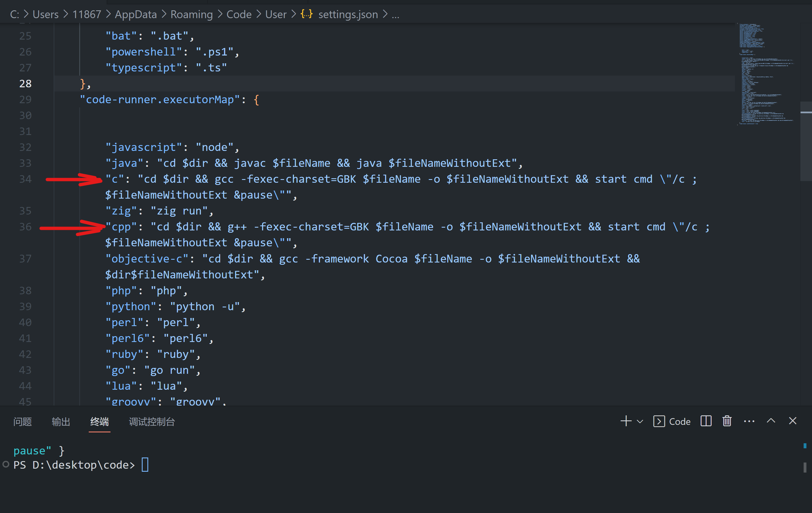Click the "objective-c" key on line 37
Screen dimensions: 812x513
pyautogui.click(x=147, y=259)
